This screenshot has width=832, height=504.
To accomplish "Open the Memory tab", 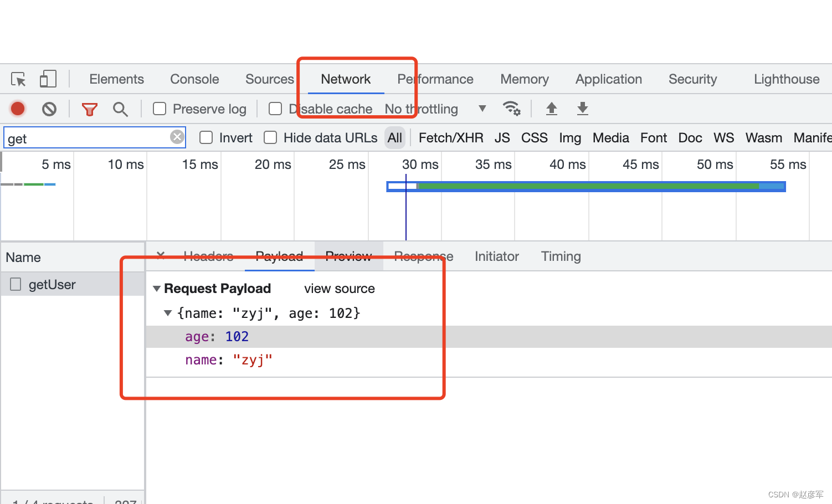I will coord(525,79).
